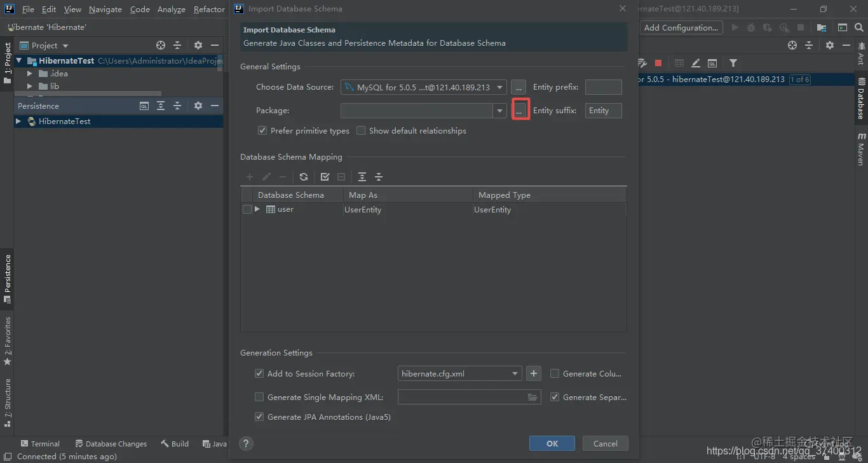The height and width of the screenshot is (463, 868).
Task: Collapse HibernateTest project root node
Action: click(19, 60)
